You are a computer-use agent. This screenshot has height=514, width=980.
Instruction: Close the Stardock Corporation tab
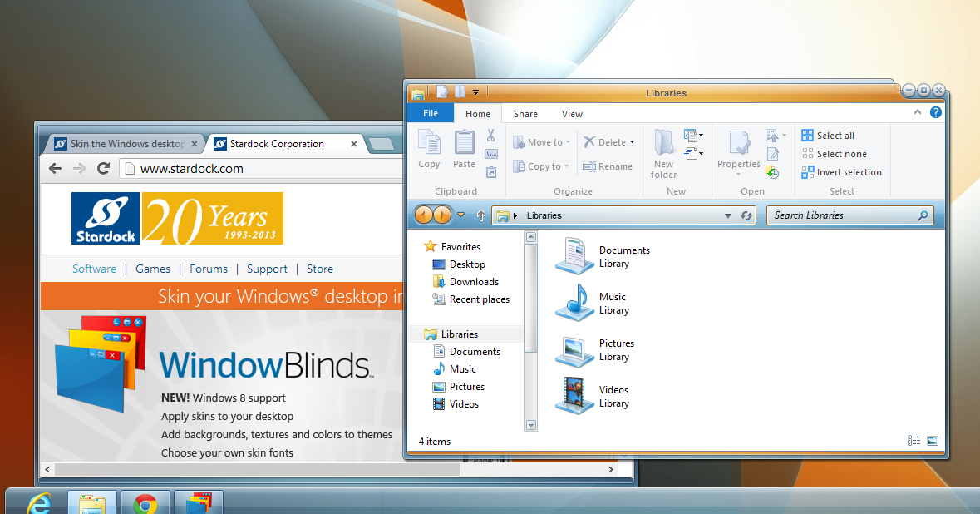[354, 144]
